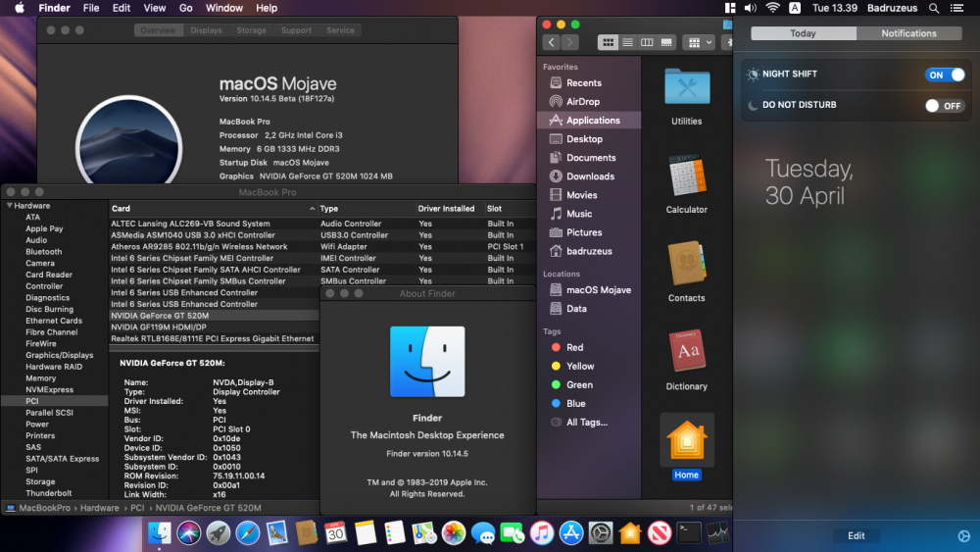Click Edit in Notification Center
Viewport: 980px width, 552px height.
click(x=857, y=535)
